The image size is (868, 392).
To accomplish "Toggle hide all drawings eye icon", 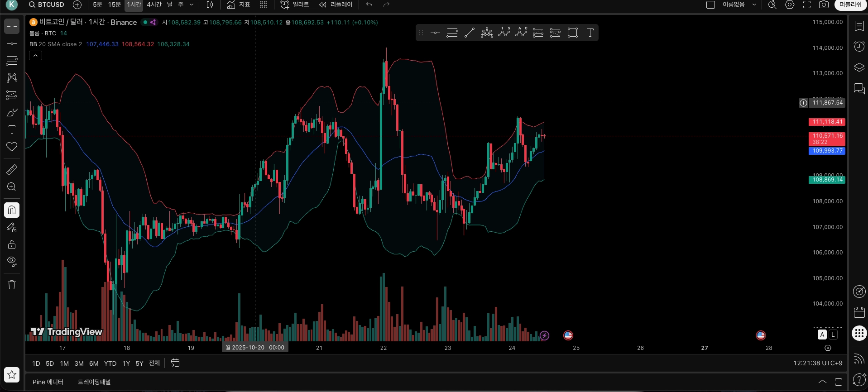I will click(12, 262).
